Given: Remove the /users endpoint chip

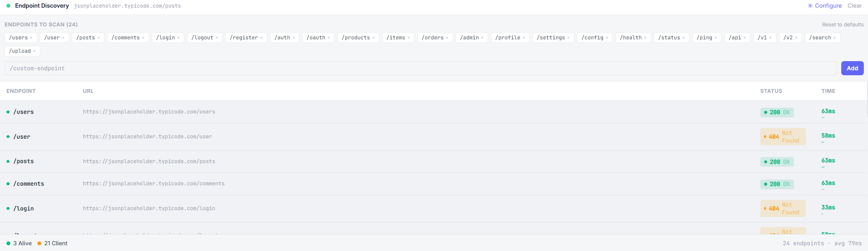Looking at the screenshot, I should (31, 38).
